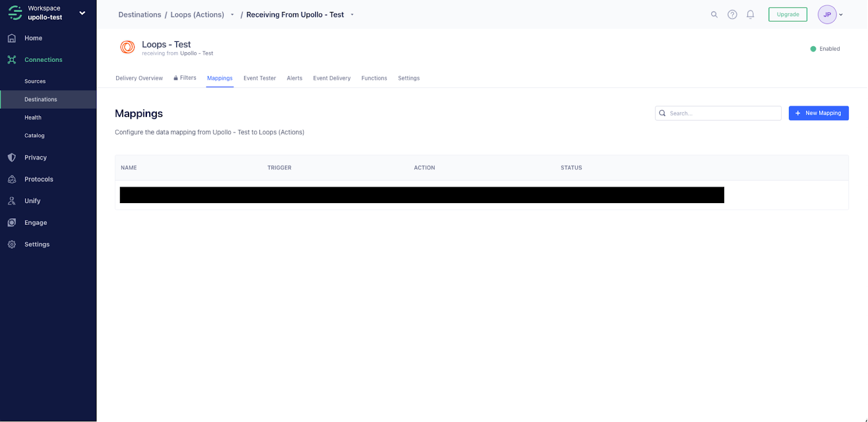The height and width of the screenshot is (422, 868).
Task: Open the JP user avatar
Action: [827, 15]
